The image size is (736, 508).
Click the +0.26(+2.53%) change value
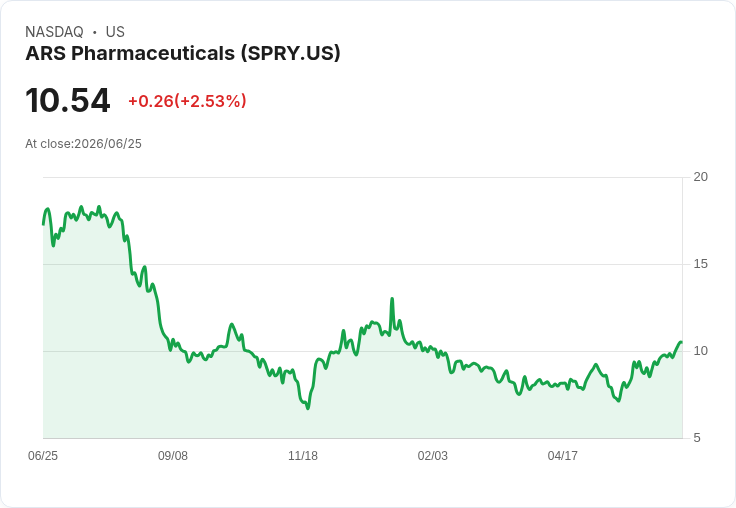pyautogui.click(x=187, y=101)
